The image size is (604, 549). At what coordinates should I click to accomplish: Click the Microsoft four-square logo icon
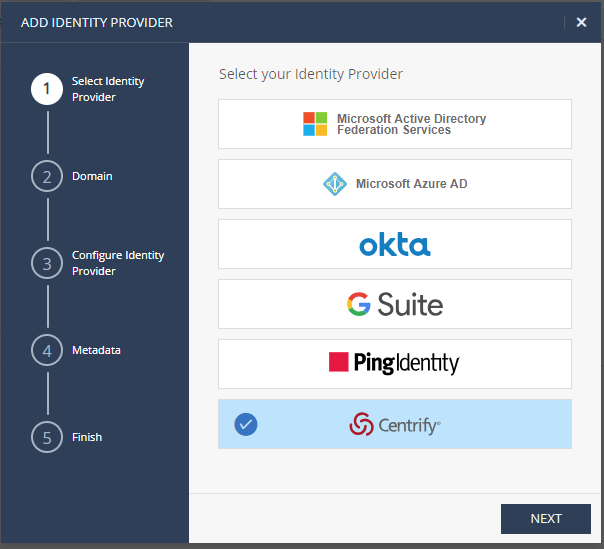pyautogui.click(x=315, y=124)
